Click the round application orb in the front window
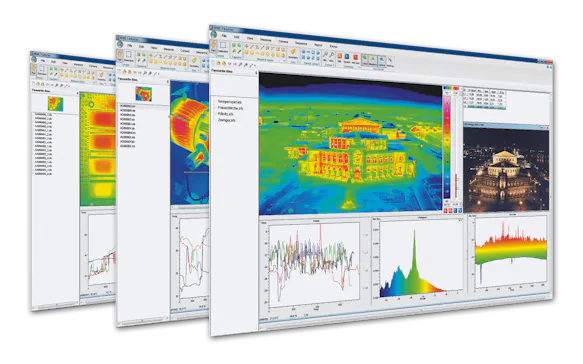The width and height of the screenshot is (583, 364). (x=214, y=35)
